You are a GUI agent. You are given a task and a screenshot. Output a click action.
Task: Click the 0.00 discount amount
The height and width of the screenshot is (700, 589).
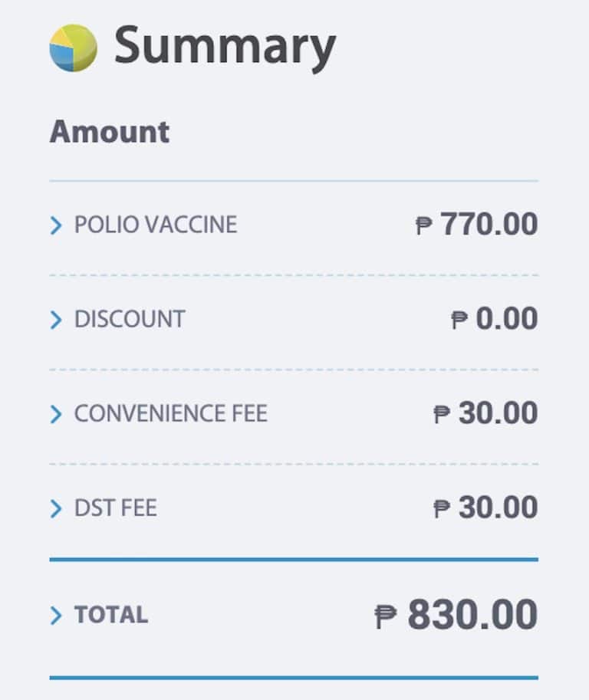click(x=506, y=319)
